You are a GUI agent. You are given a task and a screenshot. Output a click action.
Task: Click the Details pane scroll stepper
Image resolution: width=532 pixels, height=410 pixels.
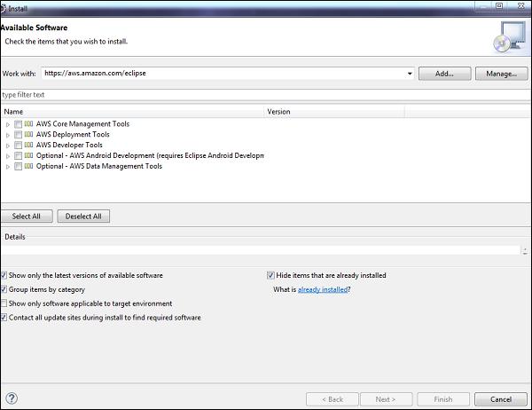pyautogui.click(x=525, y=250)
